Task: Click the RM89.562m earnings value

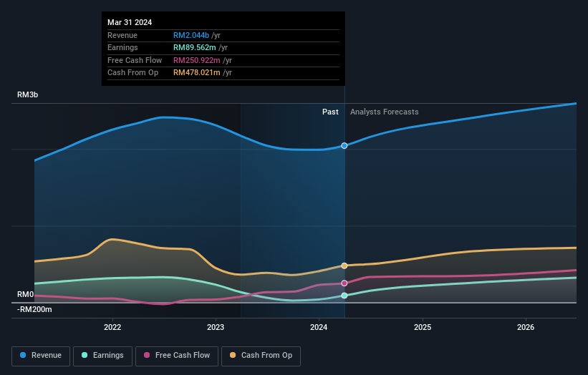Action: [x=195, y=47]
